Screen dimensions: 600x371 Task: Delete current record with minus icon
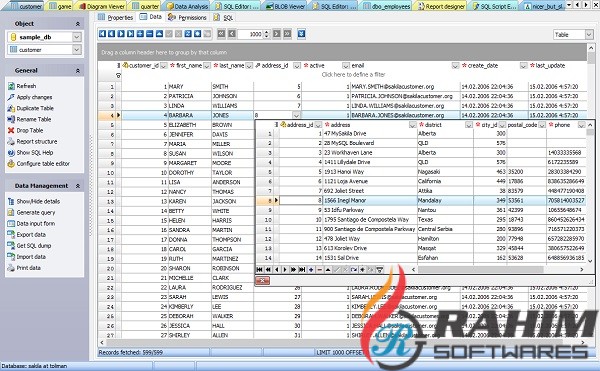(150, 34)
